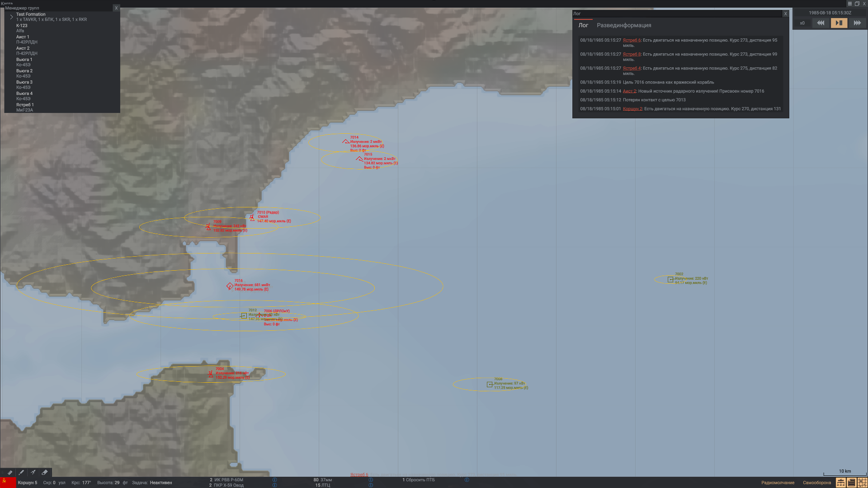This screenshot has width=868, height=488.
Task: Open the group manager formation icon
Action: (840, 483)
